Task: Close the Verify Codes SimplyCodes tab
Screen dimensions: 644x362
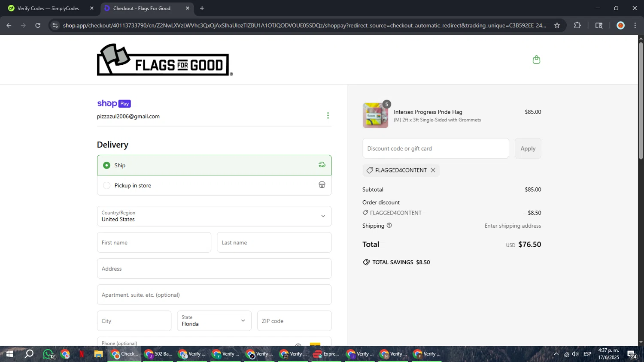Action: (x=91, y=8)
